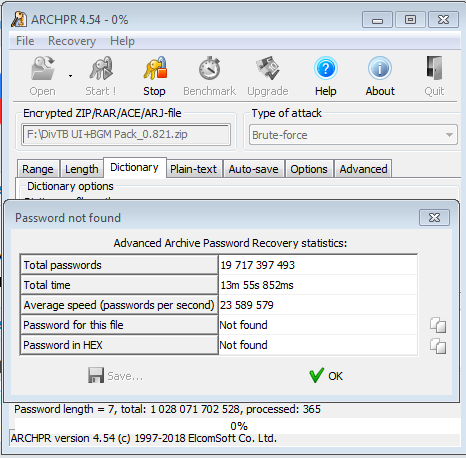Screen dimensions: 466x458
Task: Click the Total passwords value 19 717 397 493
Action: 257,265
